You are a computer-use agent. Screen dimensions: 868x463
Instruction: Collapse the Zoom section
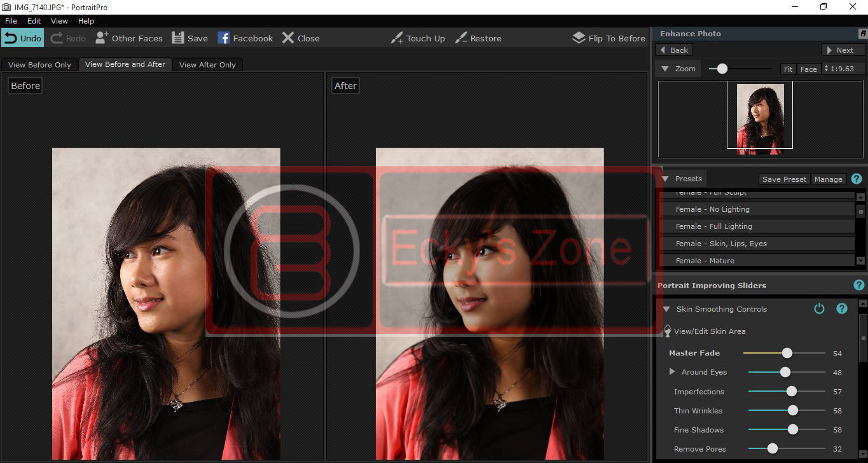click(x=665, y=69)
